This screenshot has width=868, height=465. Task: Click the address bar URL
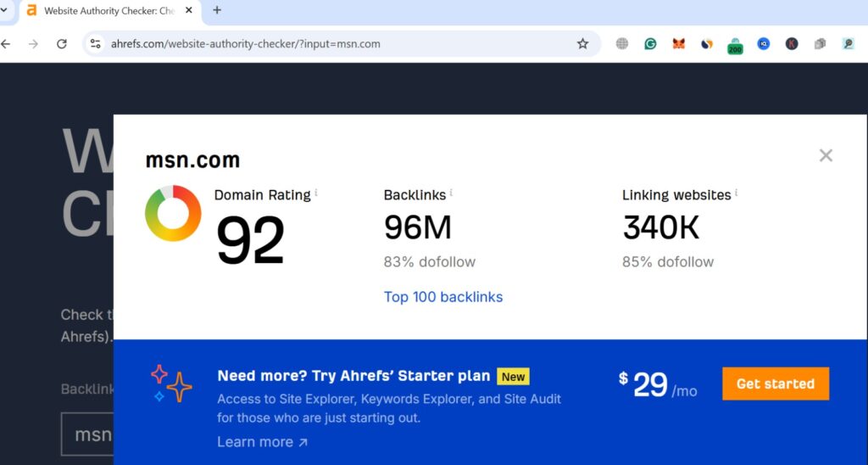(245, 44)
